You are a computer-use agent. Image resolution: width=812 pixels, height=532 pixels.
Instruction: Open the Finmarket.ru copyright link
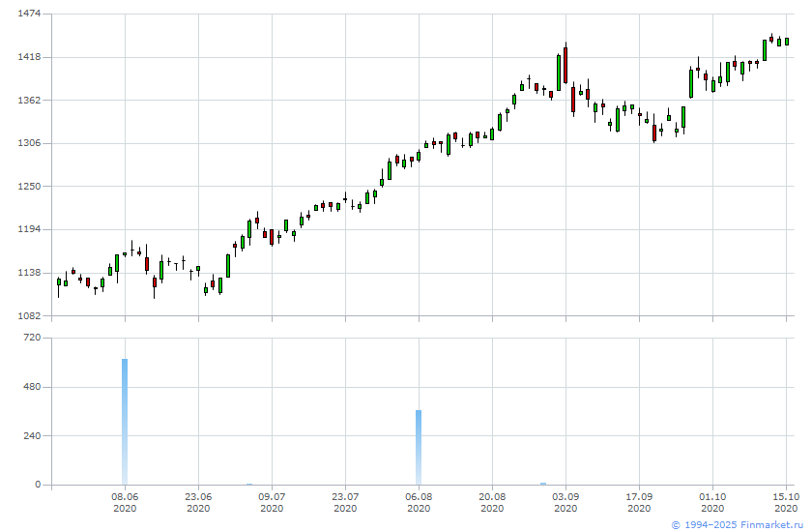point(737,525)
